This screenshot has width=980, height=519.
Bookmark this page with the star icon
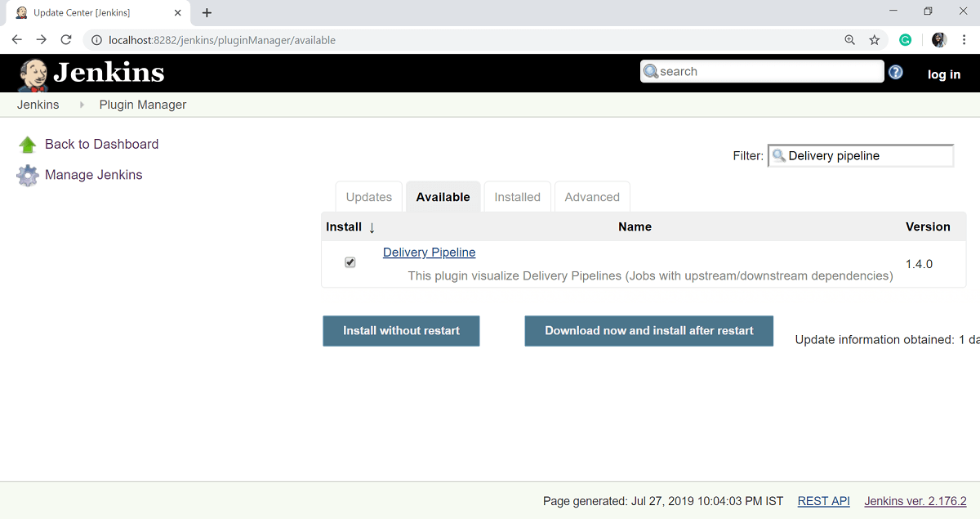875,40
